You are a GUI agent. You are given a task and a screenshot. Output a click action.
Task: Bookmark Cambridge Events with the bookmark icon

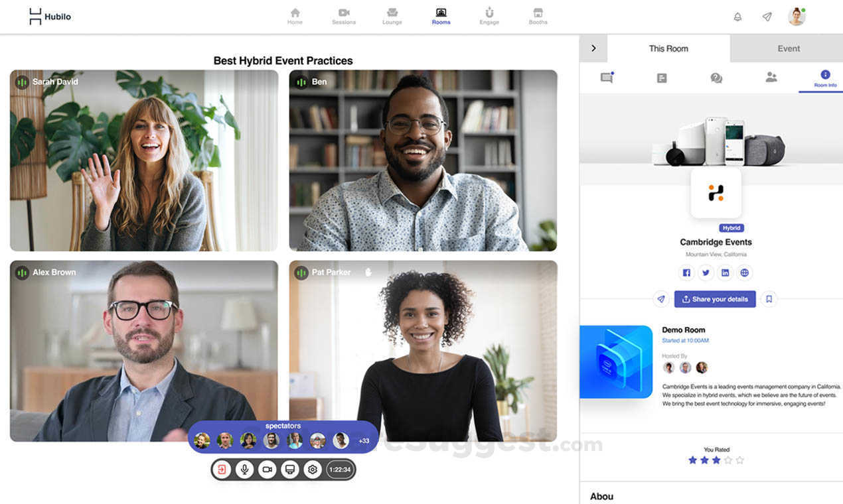pos(769,299)
